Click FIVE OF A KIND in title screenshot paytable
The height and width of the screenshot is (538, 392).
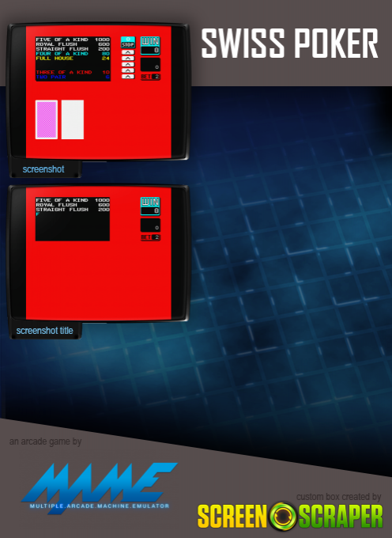point(73,200)
